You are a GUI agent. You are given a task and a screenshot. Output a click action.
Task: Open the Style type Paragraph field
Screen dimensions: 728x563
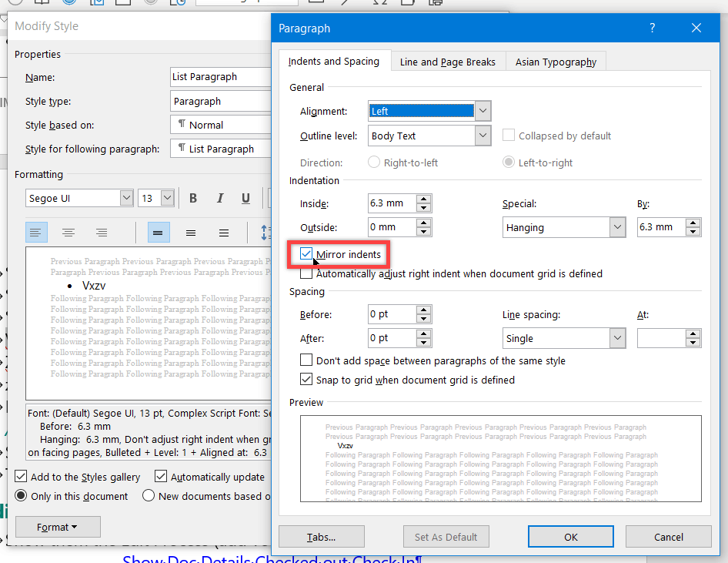pyautogui.click(x=221, y=101)
